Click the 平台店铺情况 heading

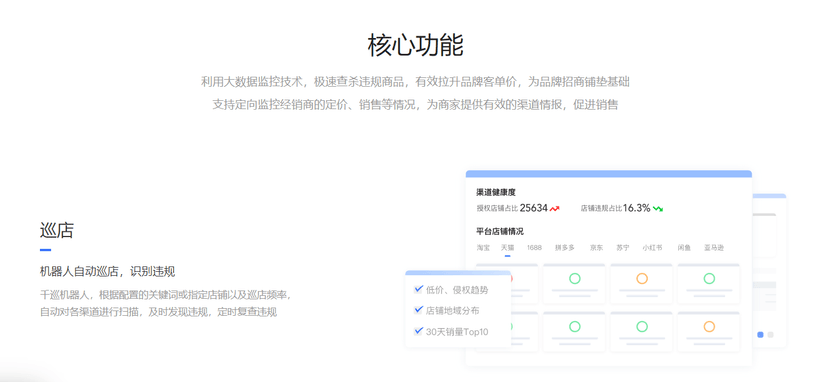500,231
